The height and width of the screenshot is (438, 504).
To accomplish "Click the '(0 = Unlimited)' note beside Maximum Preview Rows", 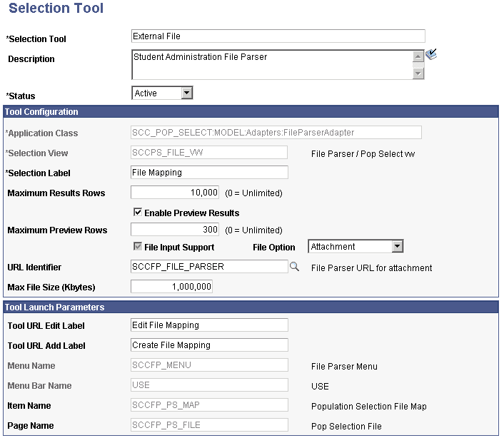I will [x=253, y=230].
